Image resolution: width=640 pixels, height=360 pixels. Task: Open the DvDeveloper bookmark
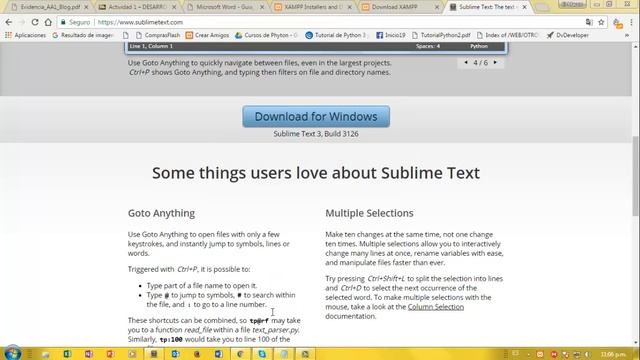point(568,35)
